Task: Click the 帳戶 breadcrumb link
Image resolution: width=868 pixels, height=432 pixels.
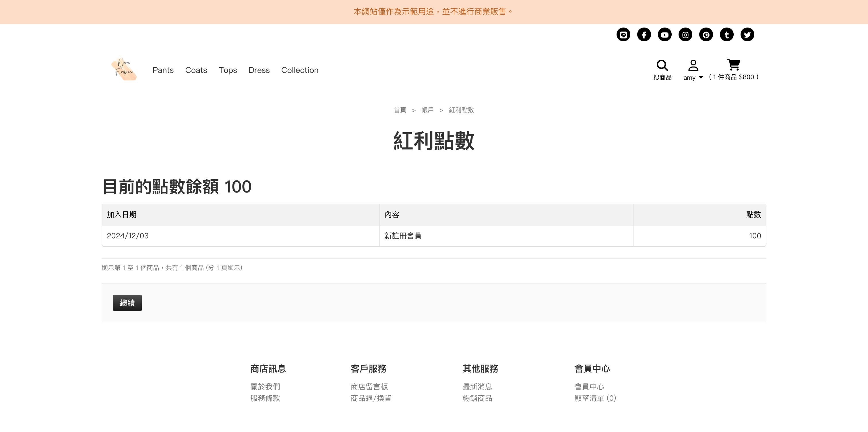Action: pos(427,110)
